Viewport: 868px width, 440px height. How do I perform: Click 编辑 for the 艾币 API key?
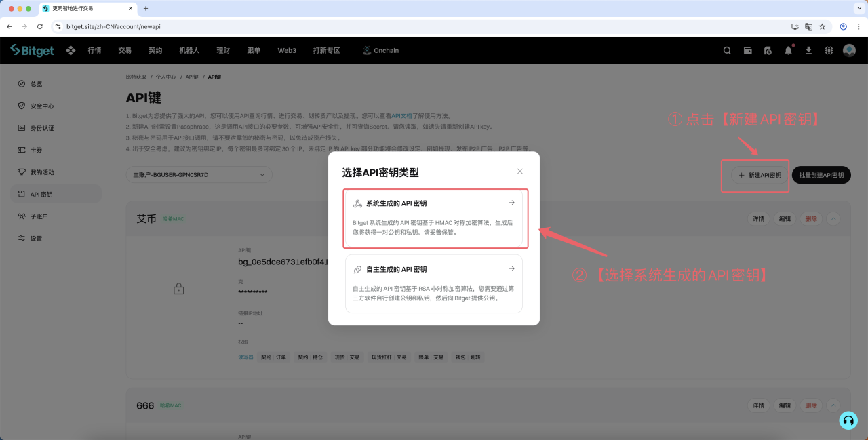tap(785, 218)
